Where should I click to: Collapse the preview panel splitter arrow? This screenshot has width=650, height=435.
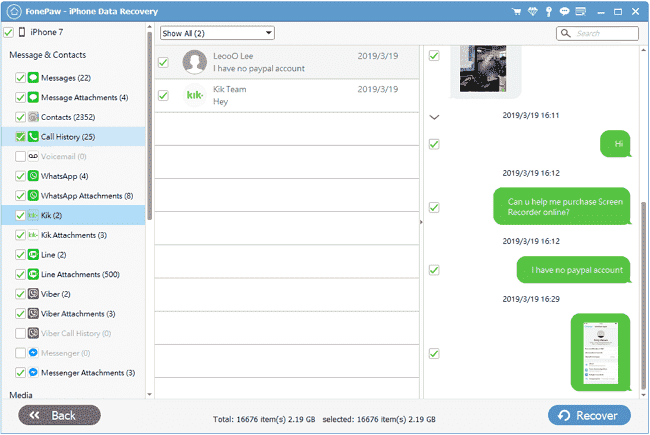pyautogui.click(x=421, y=222)
